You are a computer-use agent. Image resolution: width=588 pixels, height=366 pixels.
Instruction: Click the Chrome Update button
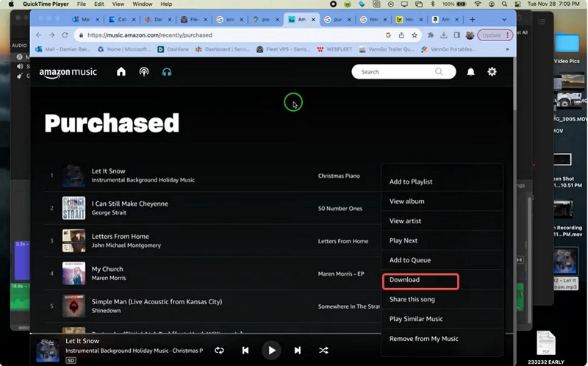coord(495,35)
